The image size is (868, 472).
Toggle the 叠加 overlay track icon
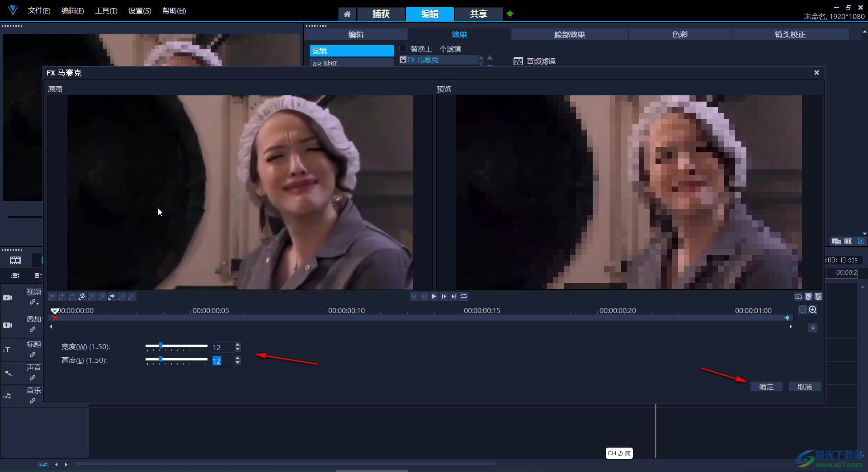[8, 325]
